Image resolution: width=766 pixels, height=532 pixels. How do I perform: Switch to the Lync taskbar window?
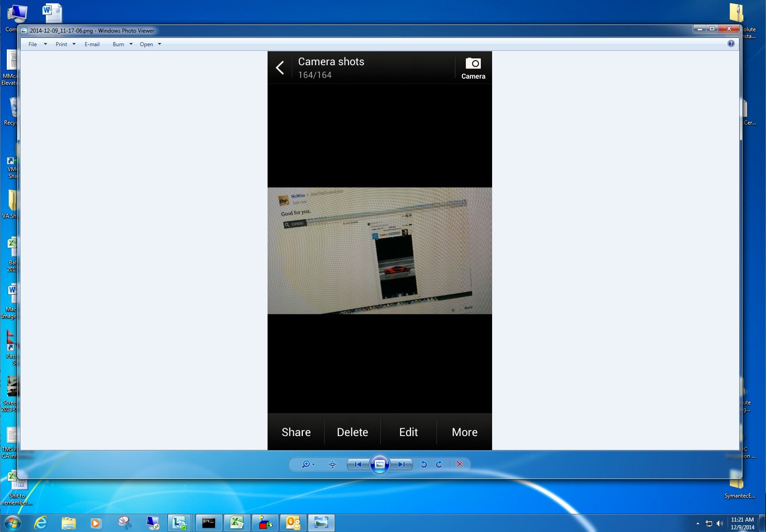coord(180,523)
